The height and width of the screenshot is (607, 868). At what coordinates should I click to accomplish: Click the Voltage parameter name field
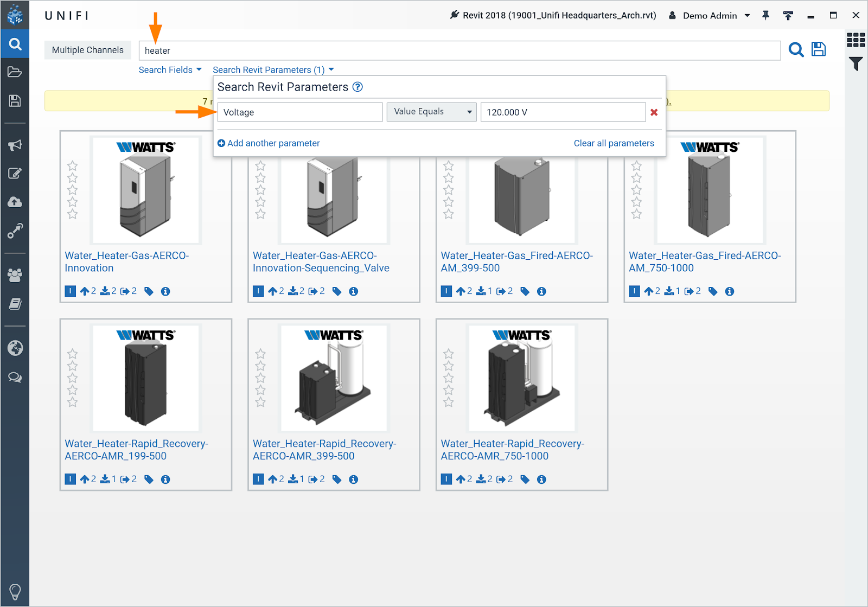(x=300, y=112)
